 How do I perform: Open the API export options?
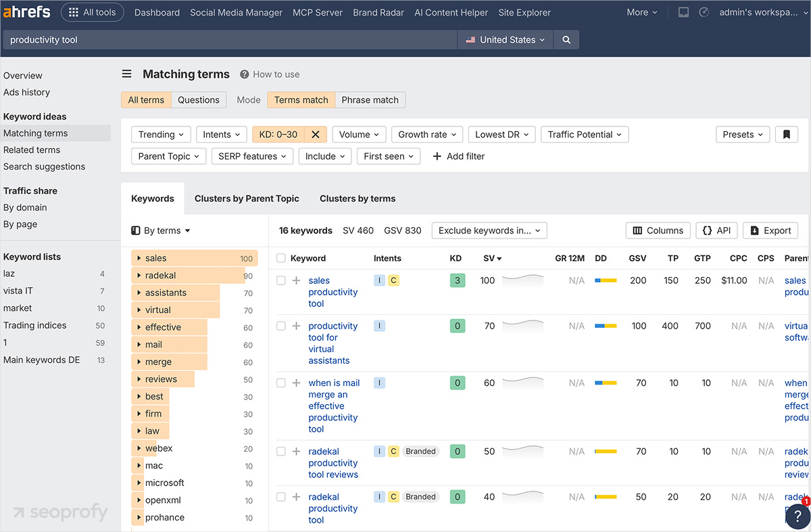click(716, 230)
